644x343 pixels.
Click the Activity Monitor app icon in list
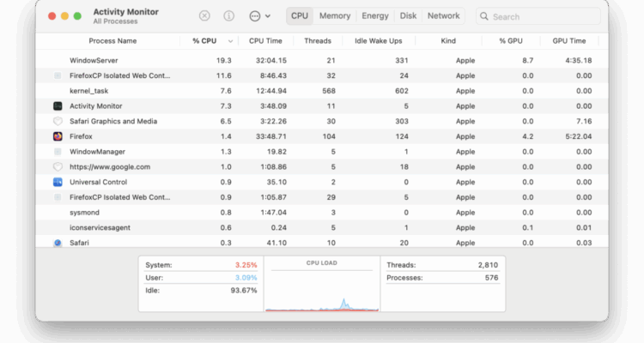pyautogui.click(x=58, y=105)
